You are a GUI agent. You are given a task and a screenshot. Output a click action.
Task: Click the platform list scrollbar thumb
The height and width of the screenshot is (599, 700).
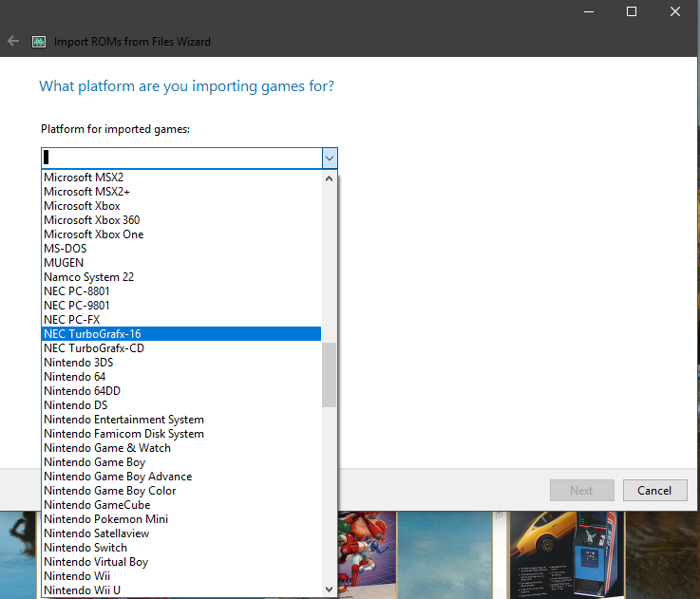329,375
